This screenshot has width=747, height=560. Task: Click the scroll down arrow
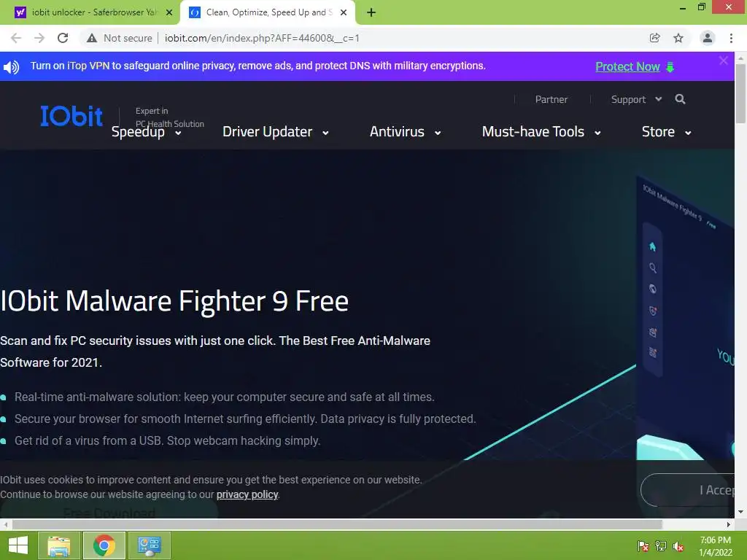(x=740, y=512)
